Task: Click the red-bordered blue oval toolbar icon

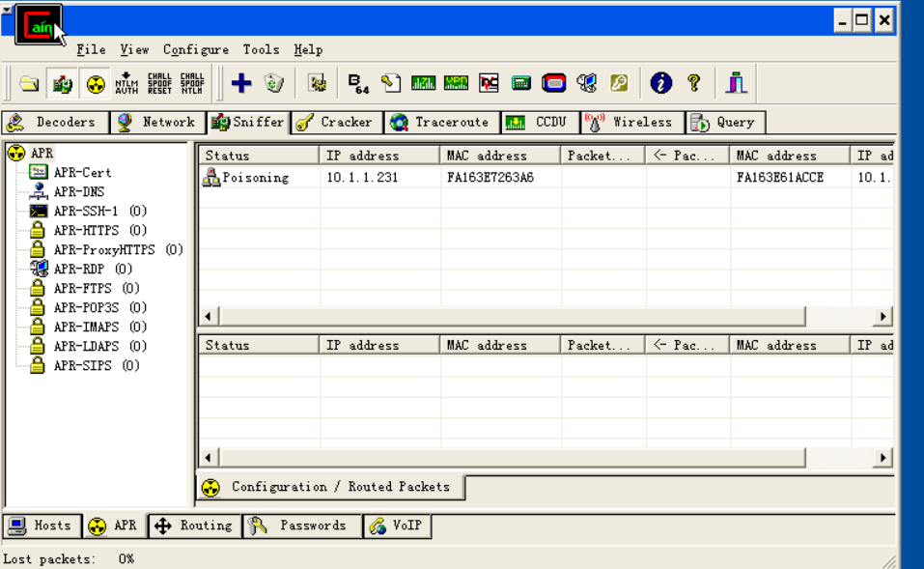Action: click(x=554, y=83)
